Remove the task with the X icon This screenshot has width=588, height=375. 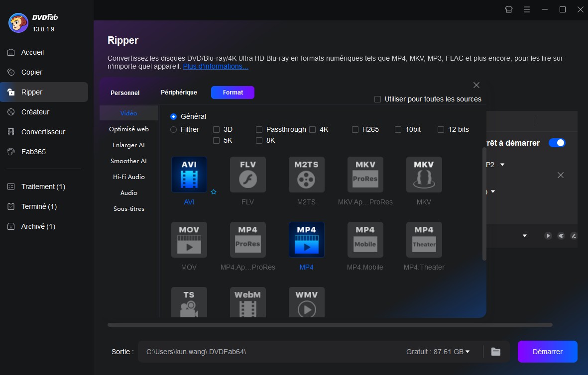[x=560, y=175]
